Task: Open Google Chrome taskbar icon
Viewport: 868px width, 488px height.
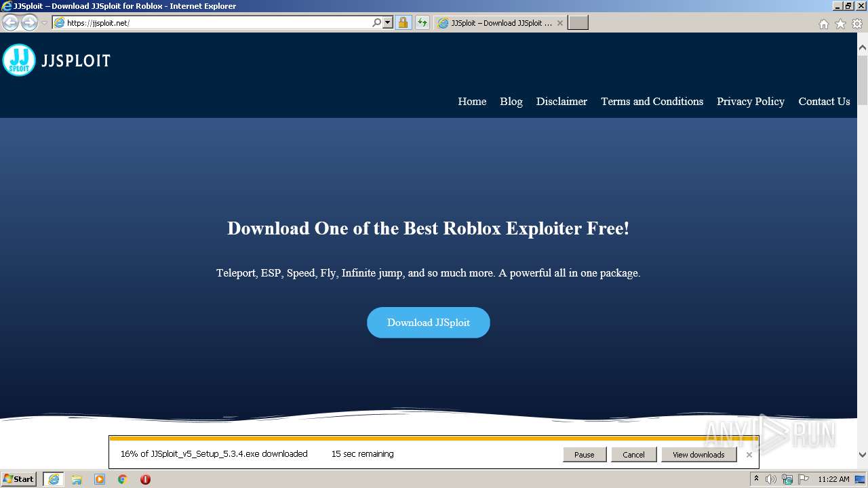Action: 123,479
